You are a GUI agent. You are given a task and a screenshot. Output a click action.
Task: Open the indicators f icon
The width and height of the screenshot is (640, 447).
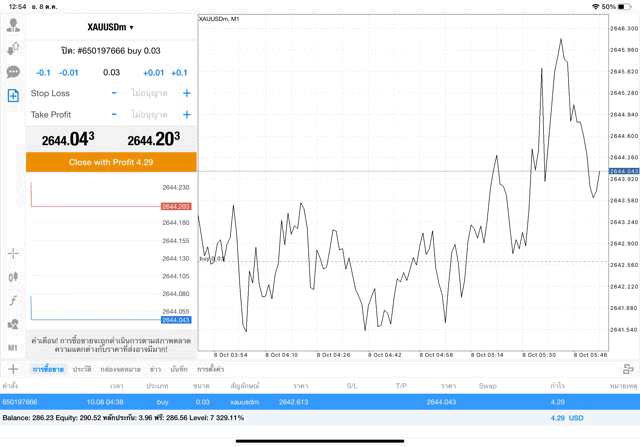pyautogui.click(x=13, y=300)
